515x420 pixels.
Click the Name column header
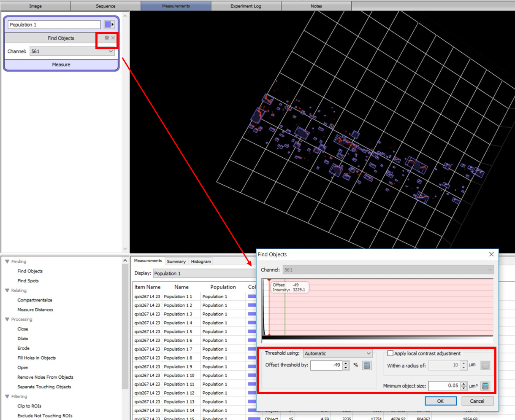point(182,287)
